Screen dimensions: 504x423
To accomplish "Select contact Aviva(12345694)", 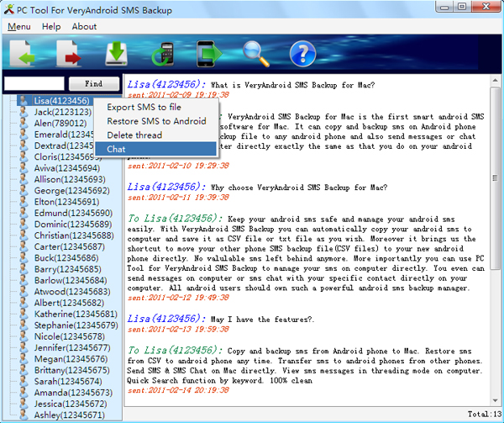I will [x=67, y=168].
